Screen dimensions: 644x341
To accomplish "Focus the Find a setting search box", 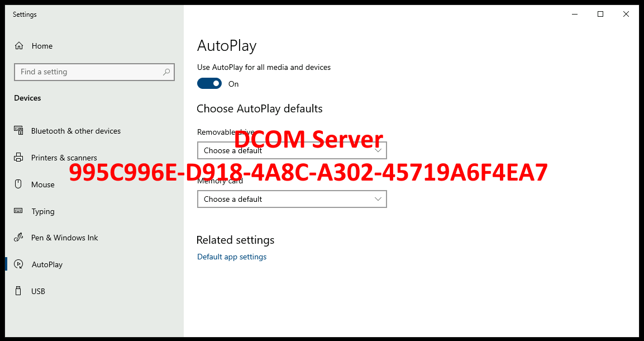I will tap(89, 72).
